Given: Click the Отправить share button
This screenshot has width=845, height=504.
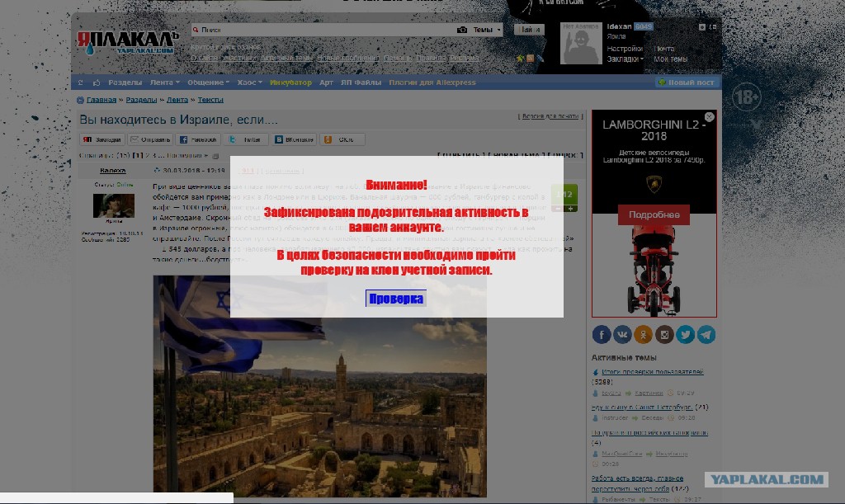Looking at the screenshot, I should tap(150, 139).
